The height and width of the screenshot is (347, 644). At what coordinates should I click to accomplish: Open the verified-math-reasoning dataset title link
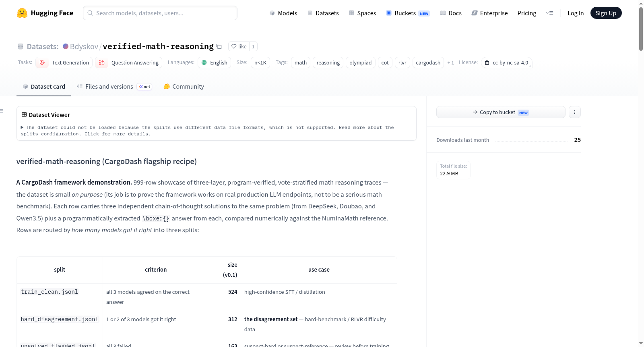pyautogui.click(x=158, y=46)
